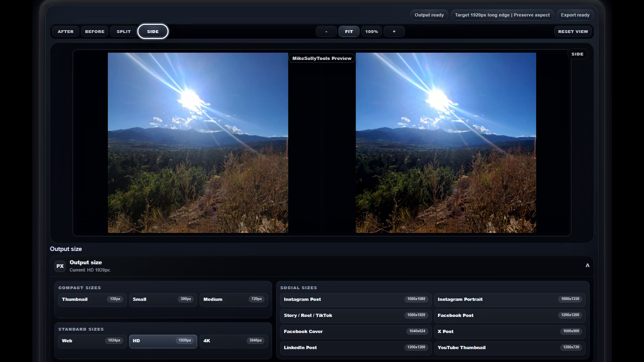Select LinkedIn Post 1200x1200 preset

click(x=356, y=348)
